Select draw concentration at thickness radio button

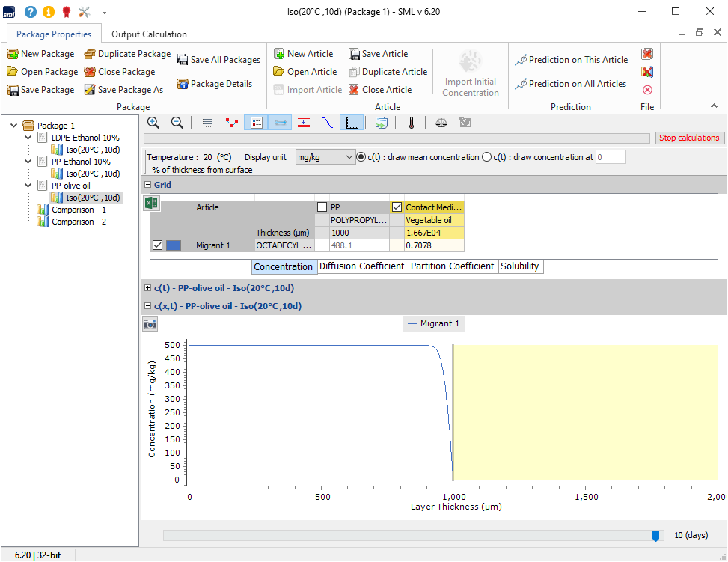[487, 157]
